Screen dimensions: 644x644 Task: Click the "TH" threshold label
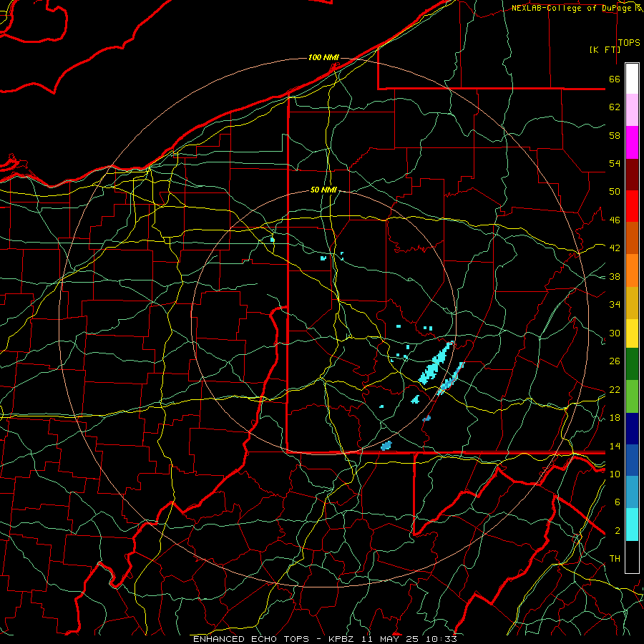point(615,559)
